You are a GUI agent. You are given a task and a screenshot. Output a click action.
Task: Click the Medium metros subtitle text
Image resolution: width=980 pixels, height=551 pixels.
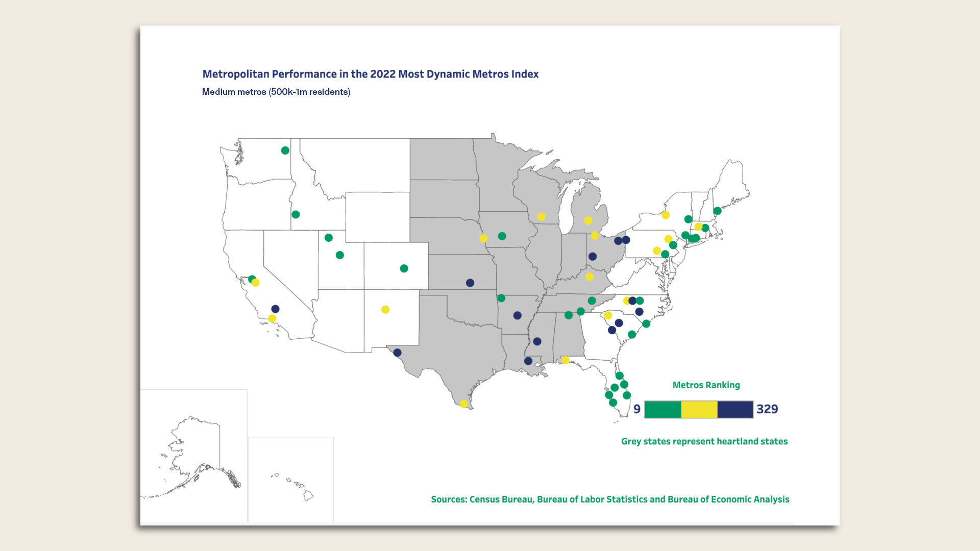coord(276,92)
